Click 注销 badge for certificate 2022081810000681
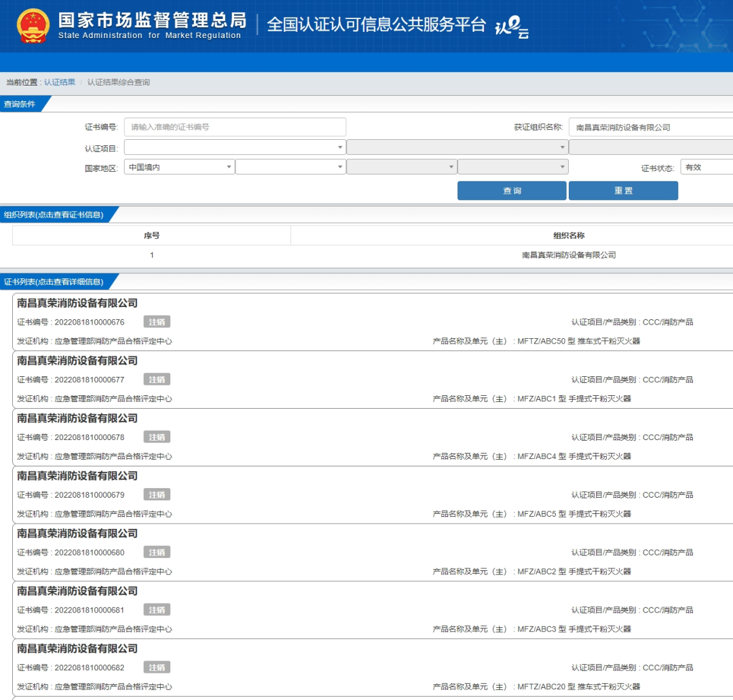This screenshot has height=700, width=733. pos(157,609)
